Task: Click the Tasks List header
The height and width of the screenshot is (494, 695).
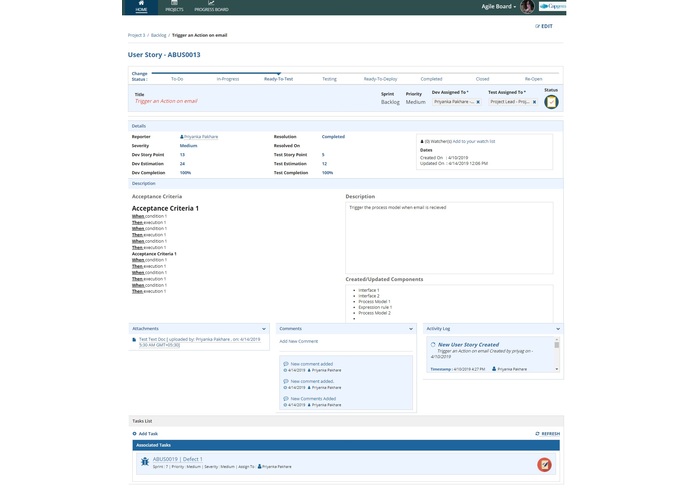Action: tap(346, 421)
